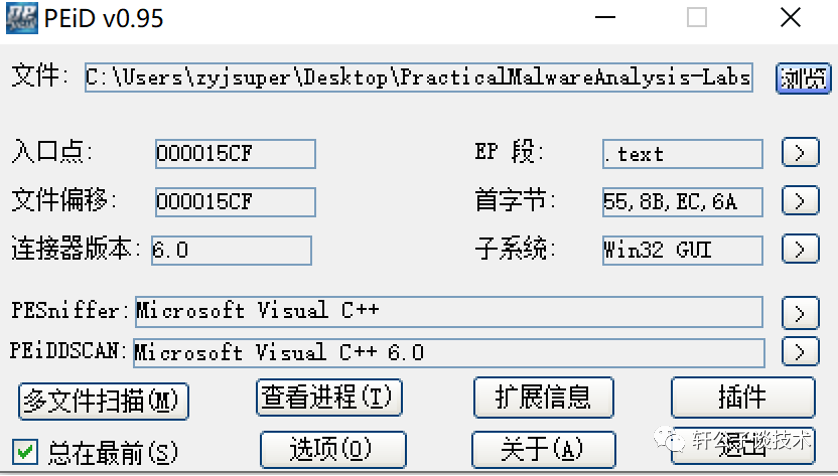The image size is (838, 476).
Task: Click the 连接器版本 linker version field
Action: pos(231,250)
